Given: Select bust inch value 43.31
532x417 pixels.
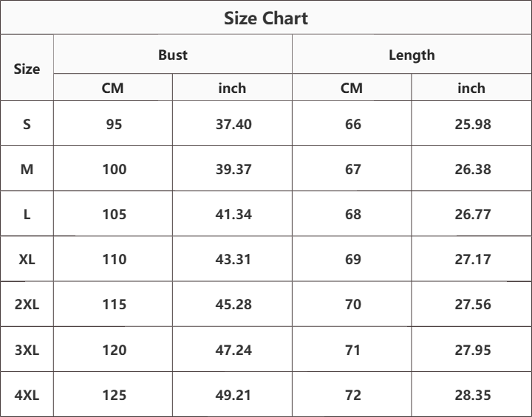Looking at the screenshot, I should pos(233,259).
